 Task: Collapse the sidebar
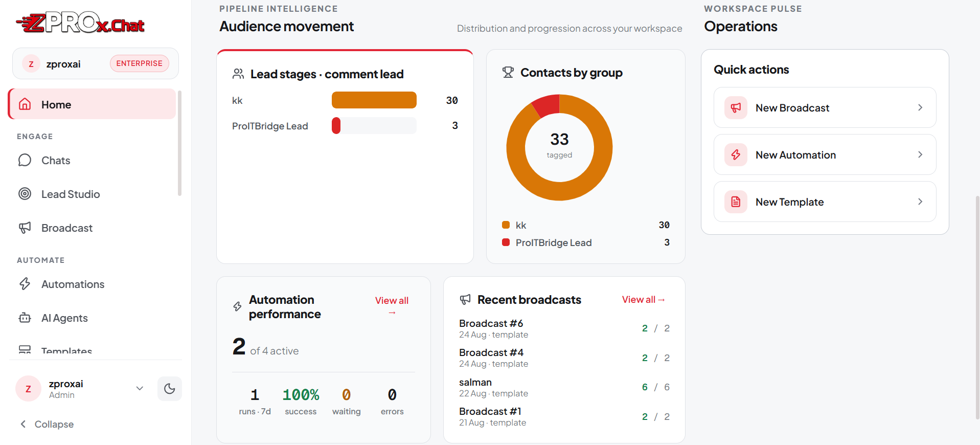pos(47,424)
